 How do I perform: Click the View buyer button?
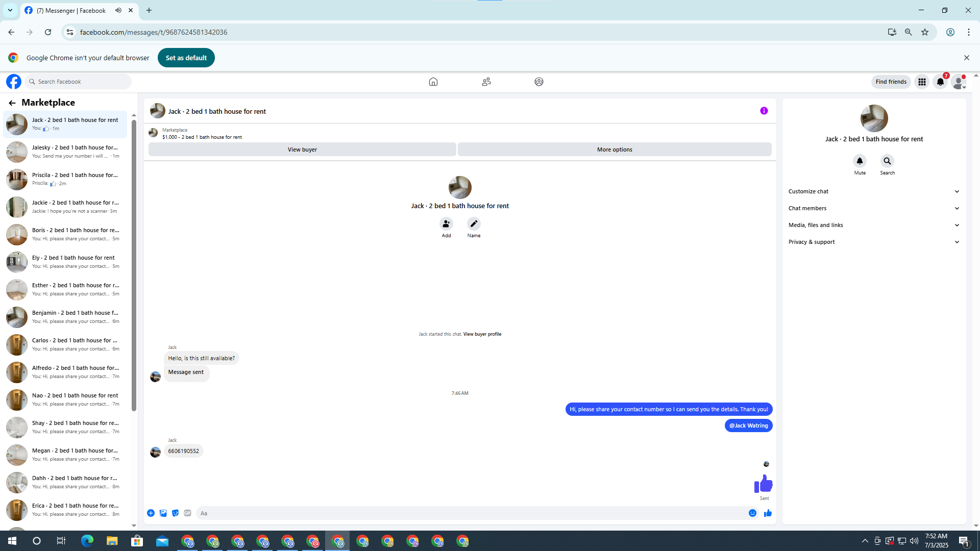(302, 149)
